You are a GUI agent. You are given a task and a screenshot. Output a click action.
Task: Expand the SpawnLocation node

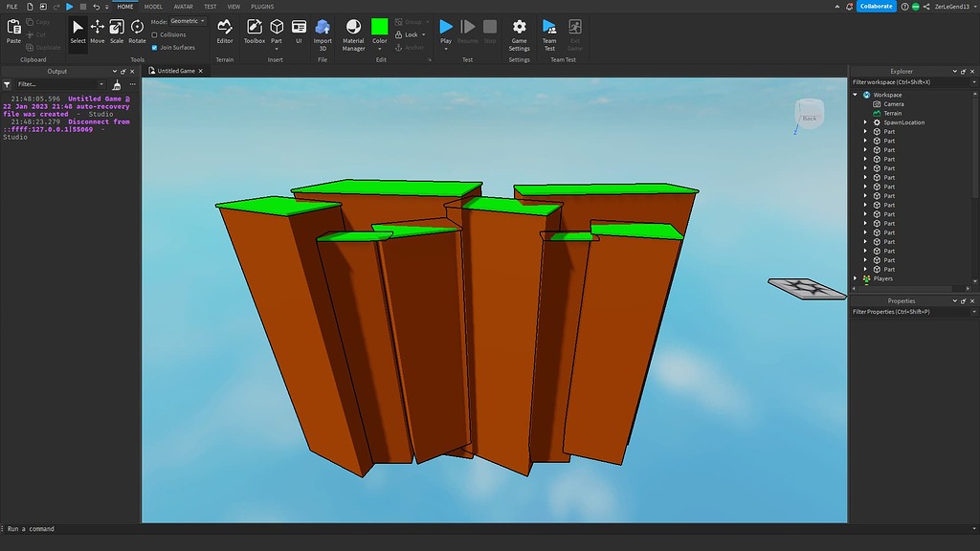click(x=865, y=122)
